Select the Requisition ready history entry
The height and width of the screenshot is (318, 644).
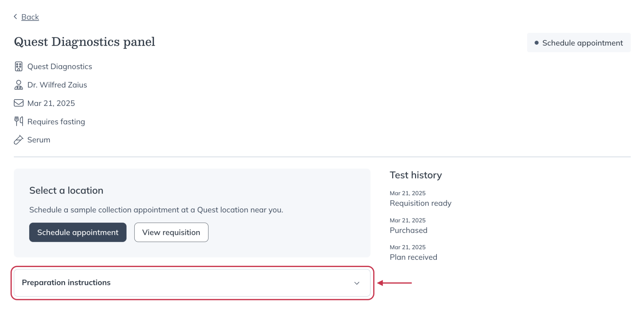[x=420, y=203]
